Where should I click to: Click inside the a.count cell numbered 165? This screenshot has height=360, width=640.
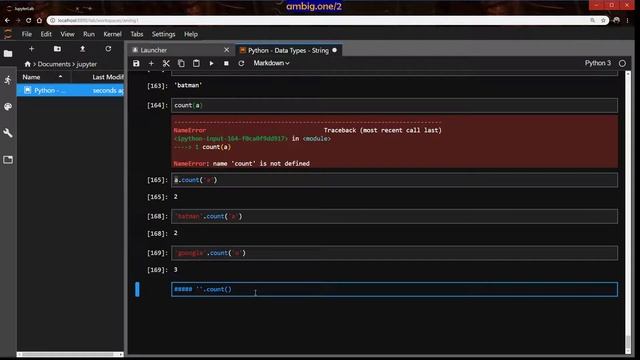coord(394,180)
